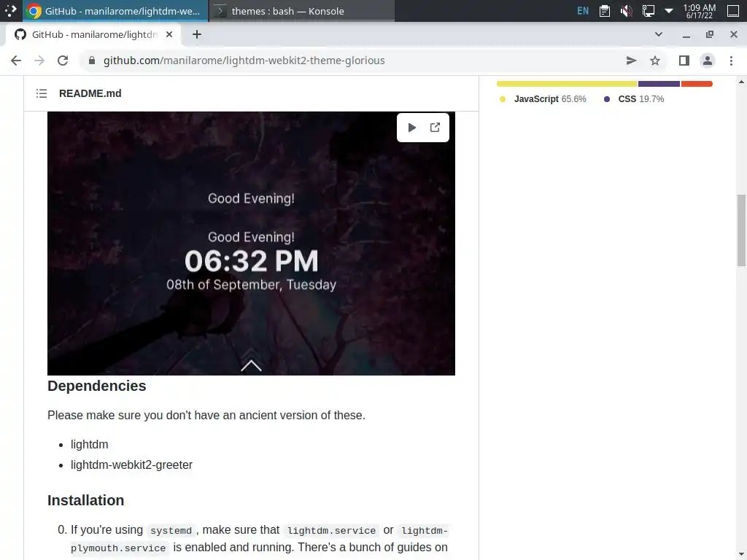This screenshot has width=747, height=560.
Task: Switch to the Chrome GitHub taskbar entry
Action: [x=115, y=10]
